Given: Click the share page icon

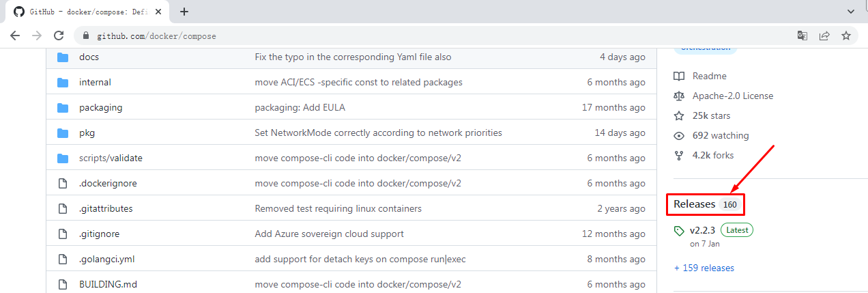Looking at the screenshot, I should pyautogui.click(x=824, y=36).
